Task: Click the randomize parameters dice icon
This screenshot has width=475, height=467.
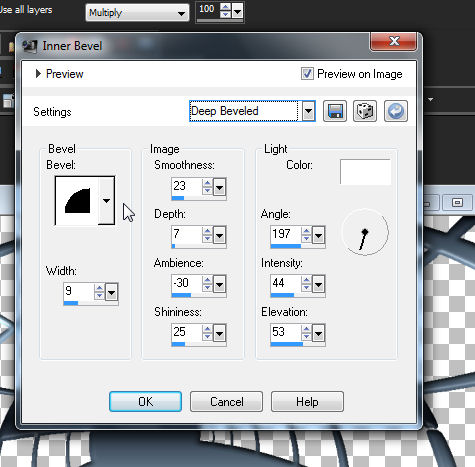Action: [x=365, y=111]
